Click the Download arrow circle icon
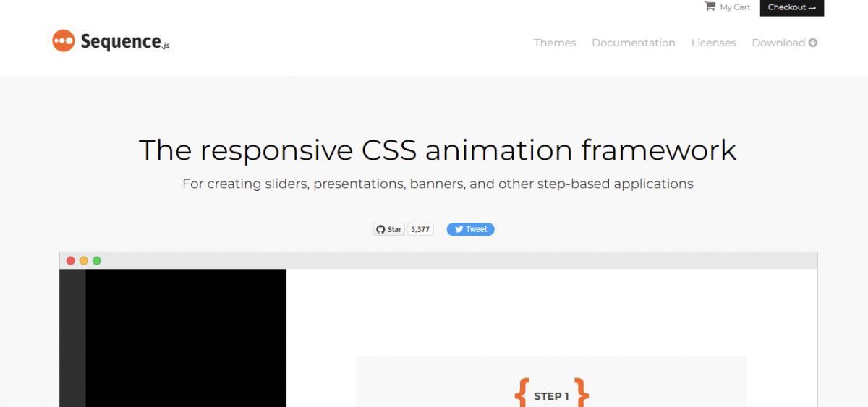 pos(813,43)
